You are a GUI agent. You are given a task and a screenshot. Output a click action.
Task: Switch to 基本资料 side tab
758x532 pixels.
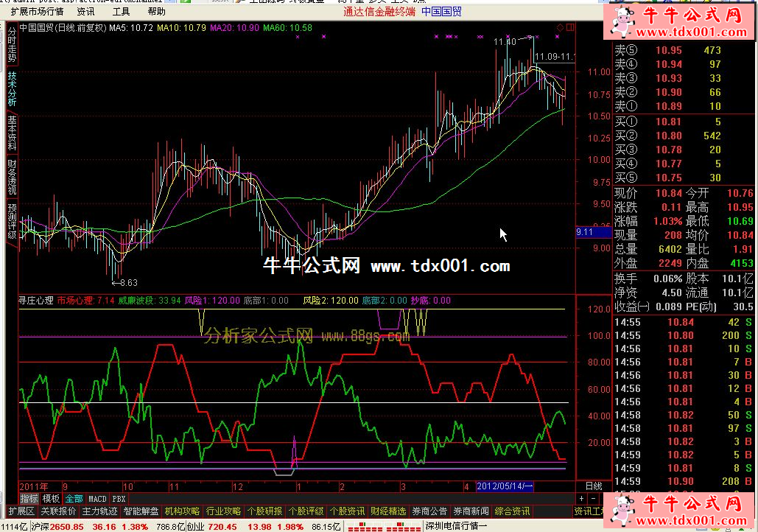pyautogui.click(x=12, y=133)
